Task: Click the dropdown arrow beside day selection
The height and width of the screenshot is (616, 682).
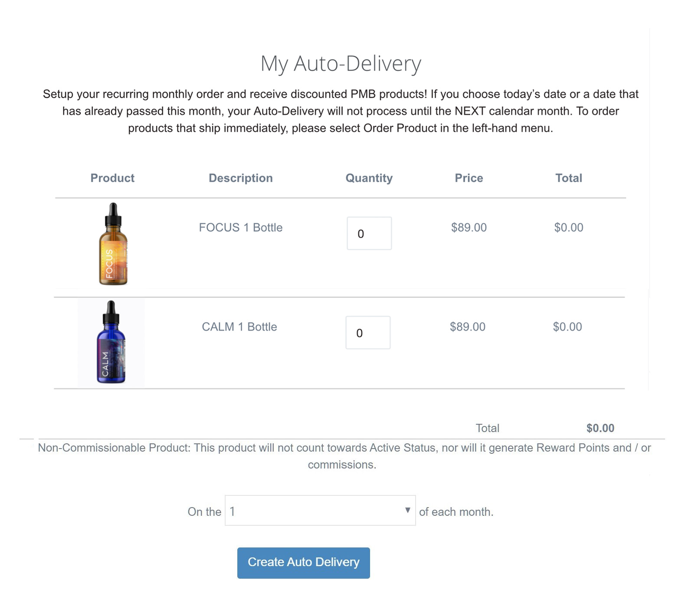Action: click(407, 510)
